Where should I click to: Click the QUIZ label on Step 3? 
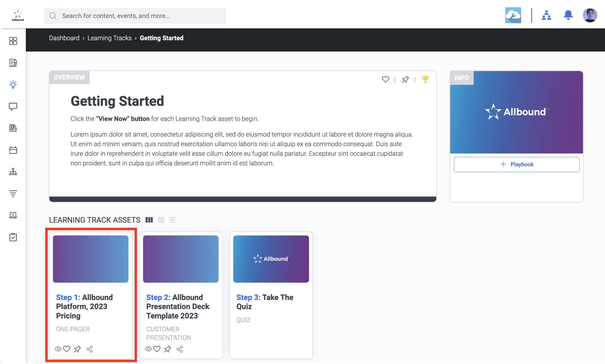pos(243,320)
